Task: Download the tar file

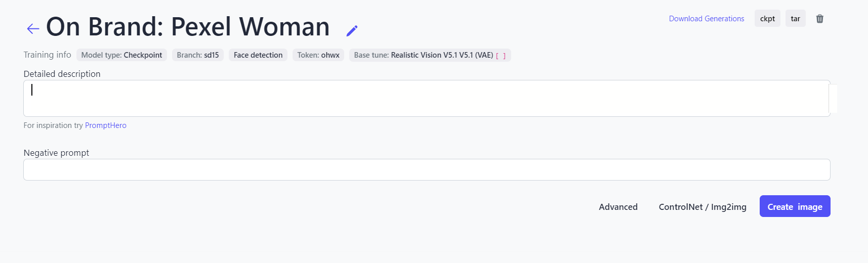Action: coord(795,19)
